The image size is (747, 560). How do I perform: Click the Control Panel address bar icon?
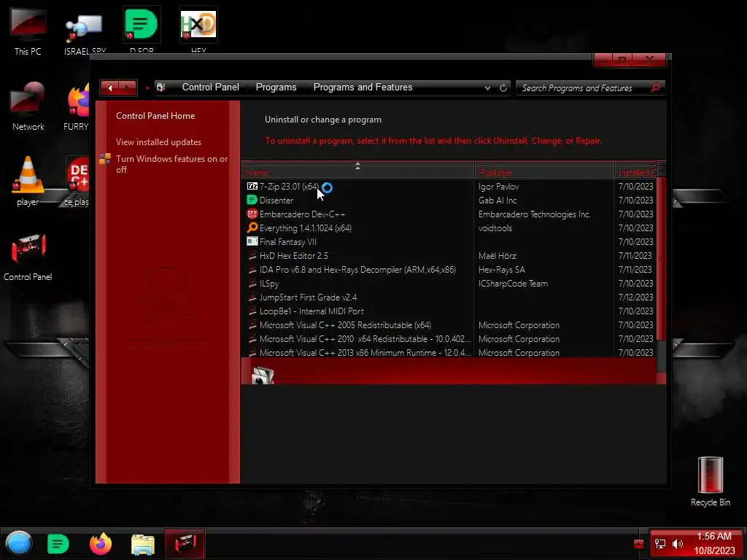pos(161,87)
